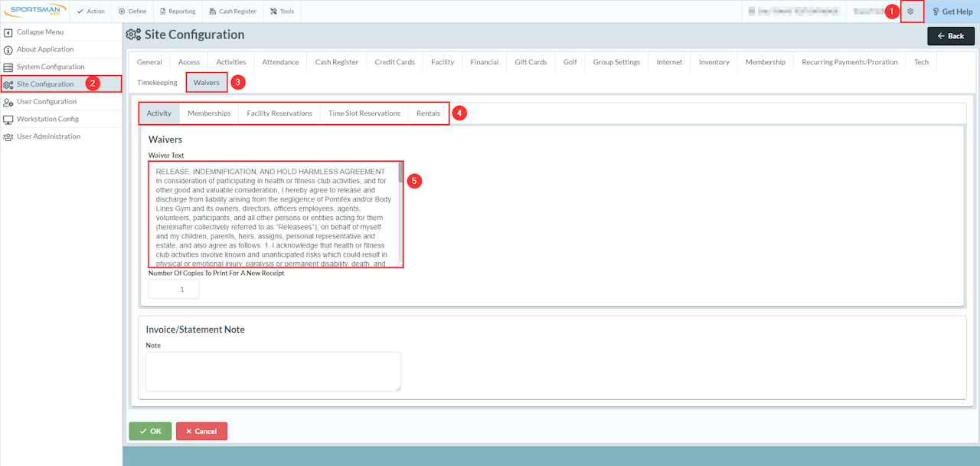Click the Collapse Menu sidebar icon

pyautogui.click(x=8, y=32)
